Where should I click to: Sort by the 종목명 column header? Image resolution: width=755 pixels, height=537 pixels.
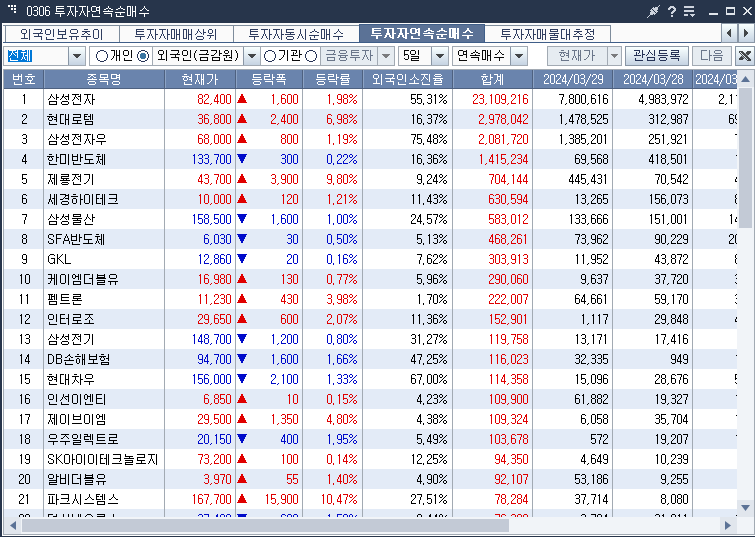pyautogui.click(x=104, y=79)
